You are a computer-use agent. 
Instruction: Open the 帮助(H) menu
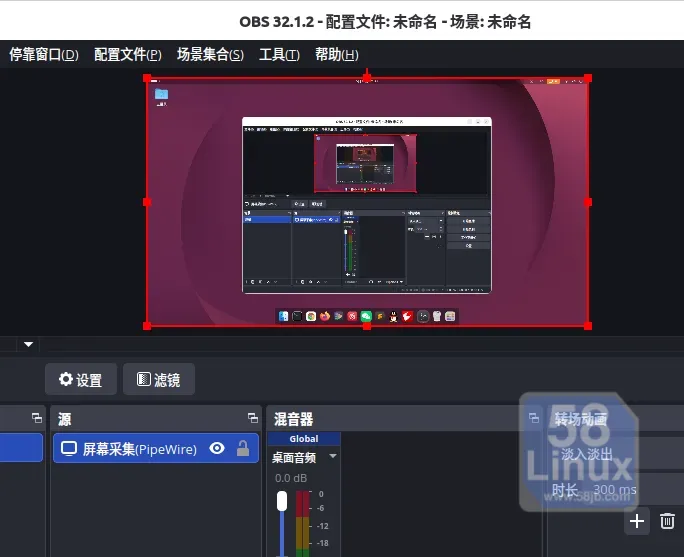(337, 55)
